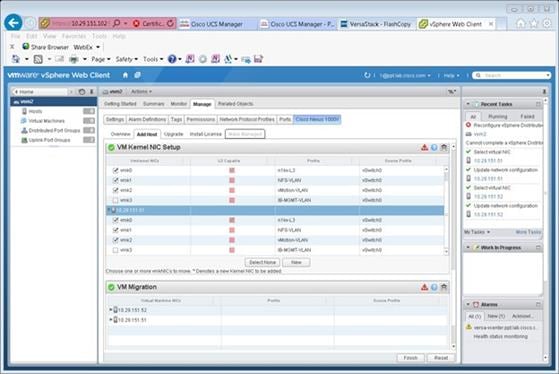Click the Distributed Port Groups icon

coord(24,130)
